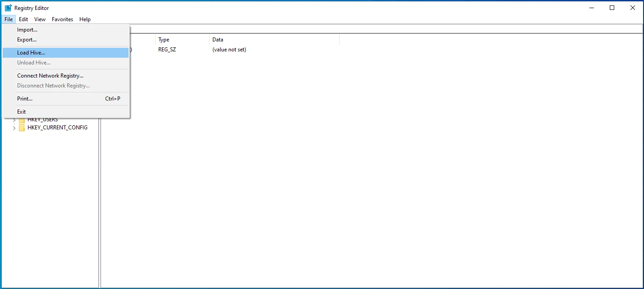Open the Favorites menu
This screenshot has width=644, height=289.
point(62,19)
